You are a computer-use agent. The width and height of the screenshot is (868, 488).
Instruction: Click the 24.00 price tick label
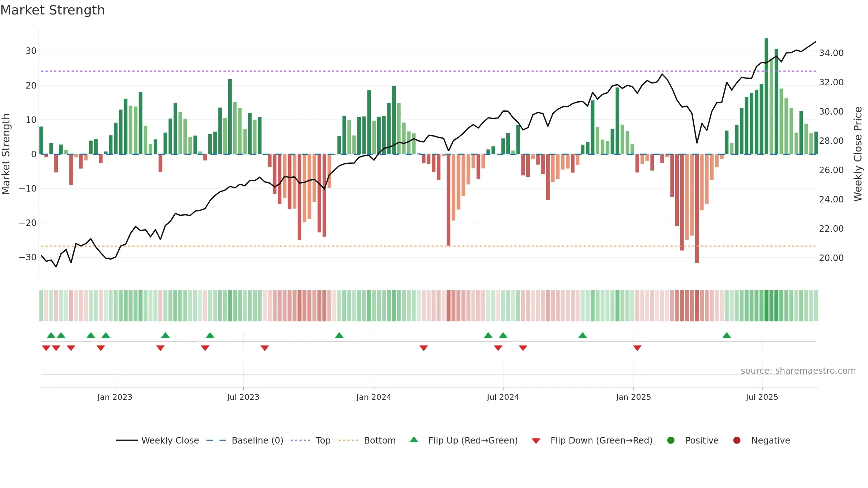(x=831, y=199)
